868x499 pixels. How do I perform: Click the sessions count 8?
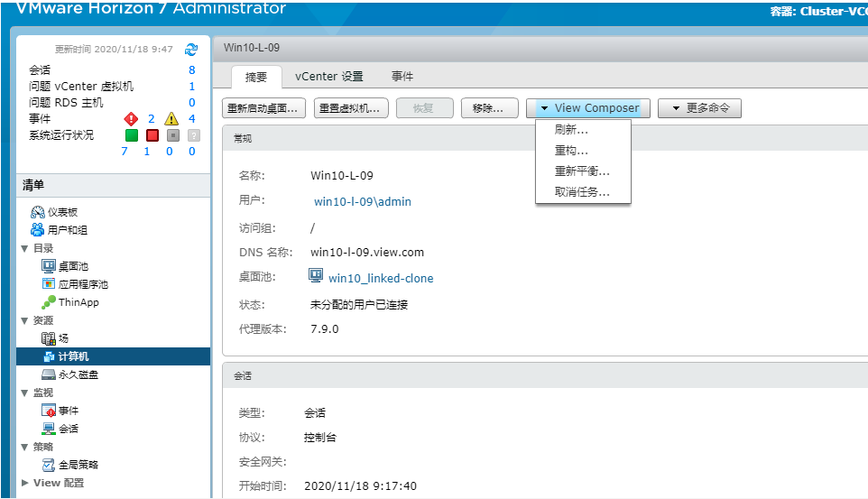(191, 69)
